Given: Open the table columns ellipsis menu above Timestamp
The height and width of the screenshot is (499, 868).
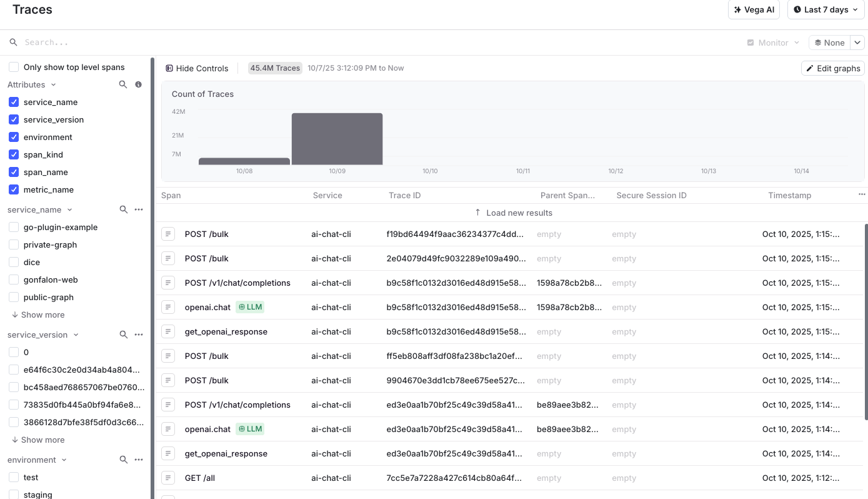Looking at the screenshot, I should (862, 194).
